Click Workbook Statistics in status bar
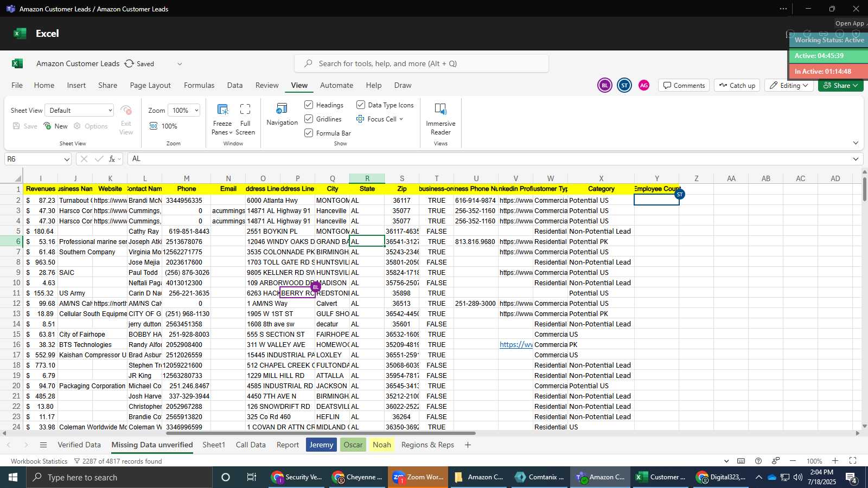The width and height of the screenshot is (868, 488). click(39, 461)
